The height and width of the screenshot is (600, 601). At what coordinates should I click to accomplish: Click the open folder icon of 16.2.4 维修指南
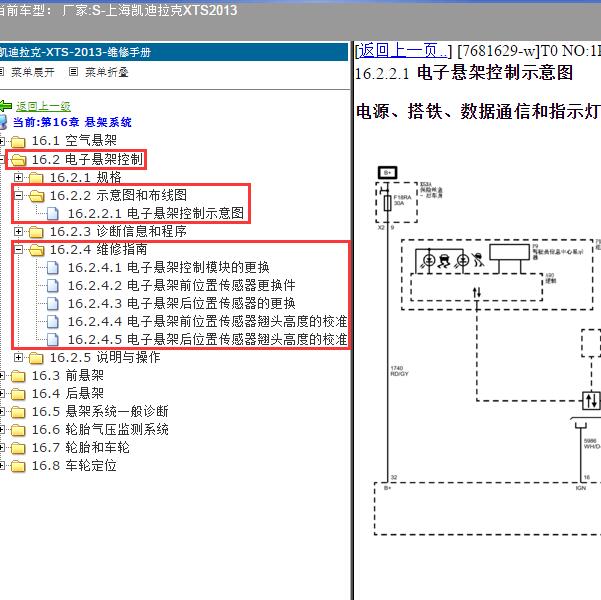click(x=36, y=250)
